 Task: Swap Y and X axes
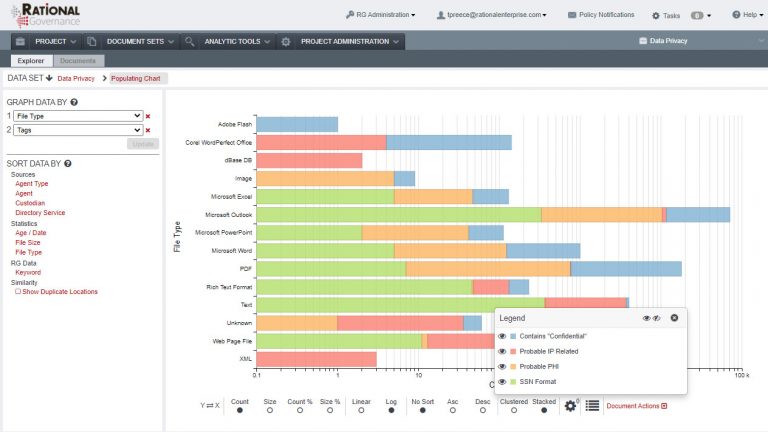click(x=210, y=406)
